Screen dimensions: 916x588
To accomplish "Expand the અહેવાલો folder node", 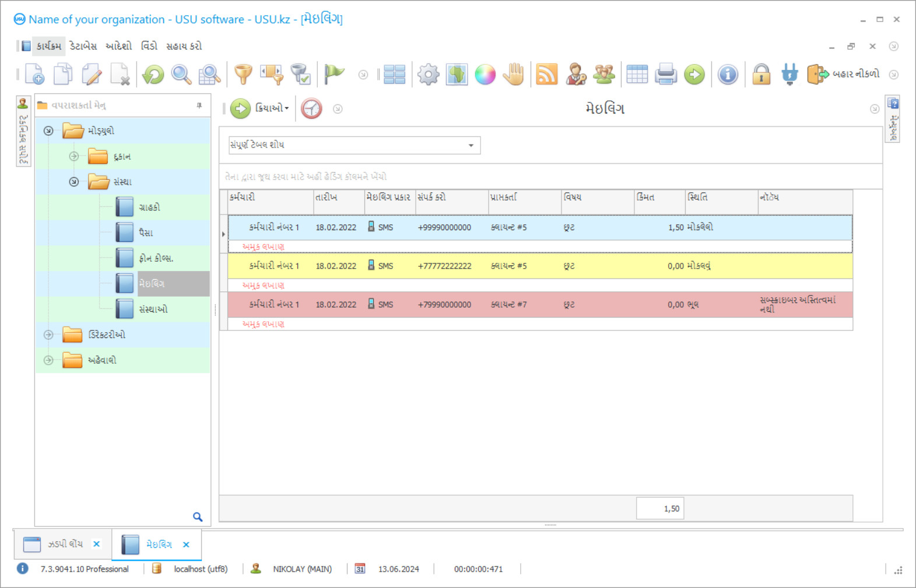I will [x=49, y=360].
